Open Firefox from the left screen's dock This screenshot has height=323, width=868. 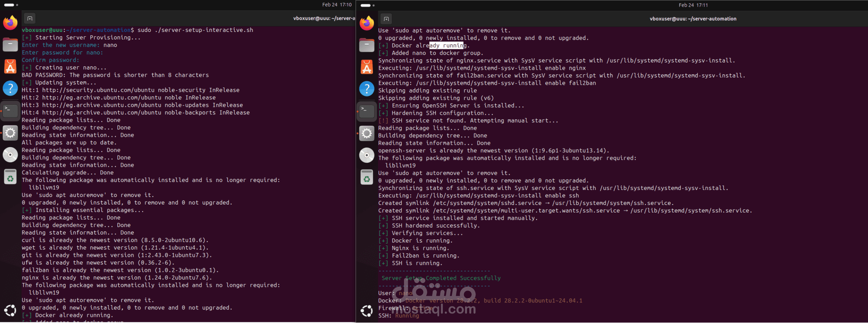(10, 23)
